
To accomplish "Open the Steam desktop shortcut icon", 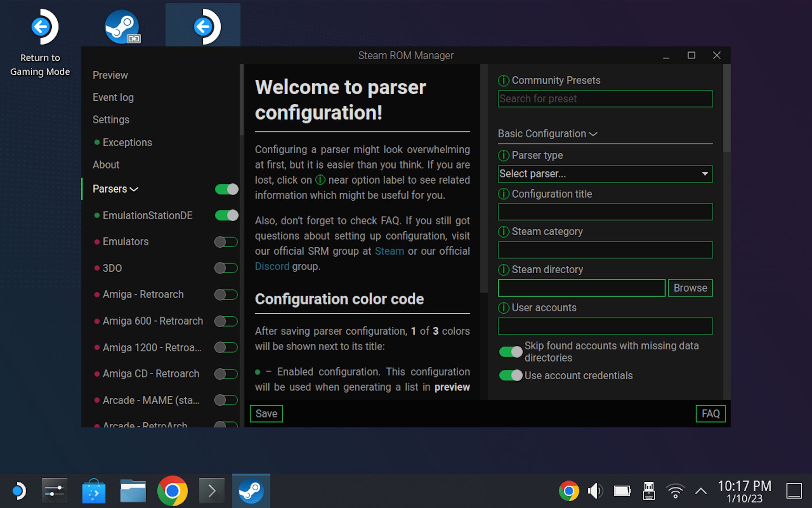I will click(122, 27).
